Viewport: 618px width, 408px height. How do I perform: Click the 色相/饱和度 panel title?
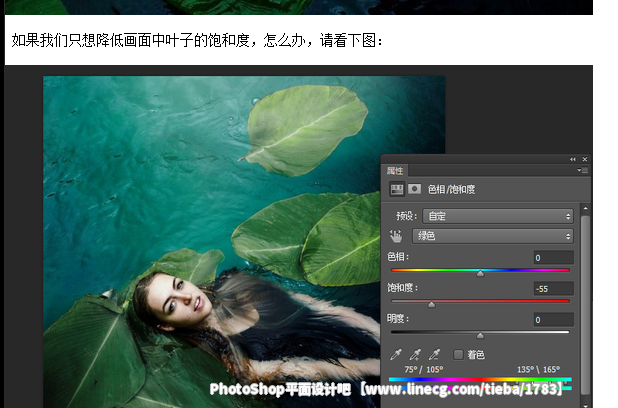(x=451, y=189)
